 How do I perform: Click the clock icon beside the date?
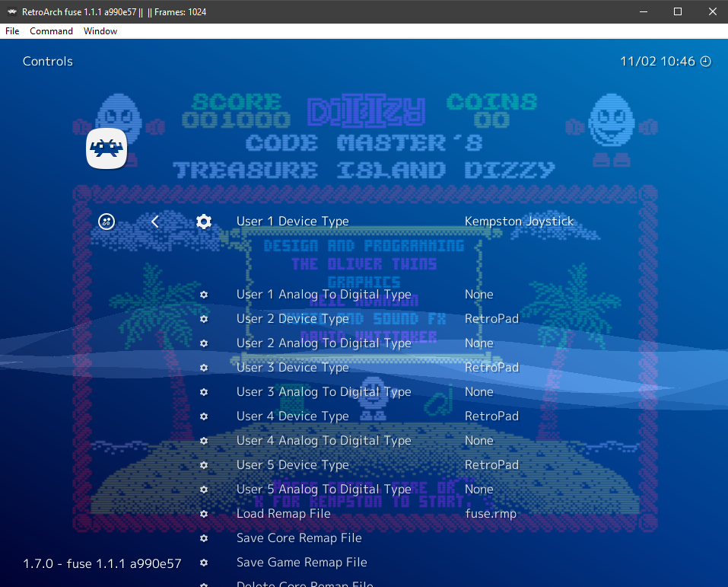706,62
